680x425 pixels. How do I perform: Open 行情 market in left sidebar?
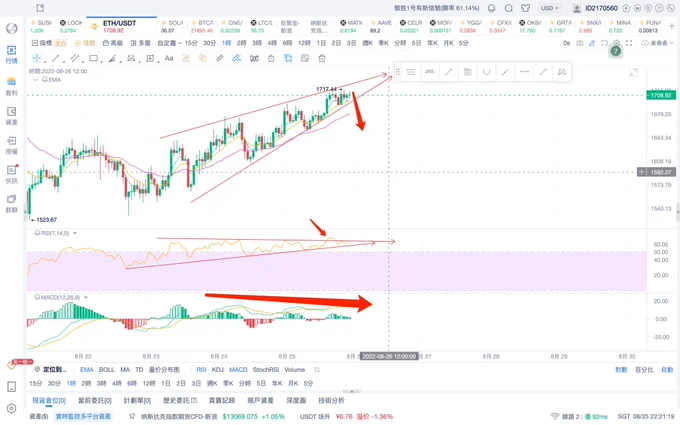point(12,54)
